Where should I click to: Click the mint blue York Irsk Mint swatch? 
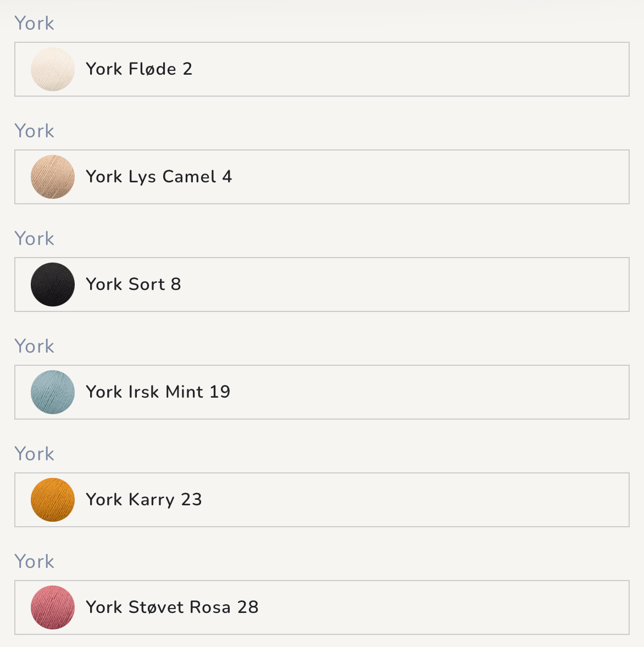53,392
